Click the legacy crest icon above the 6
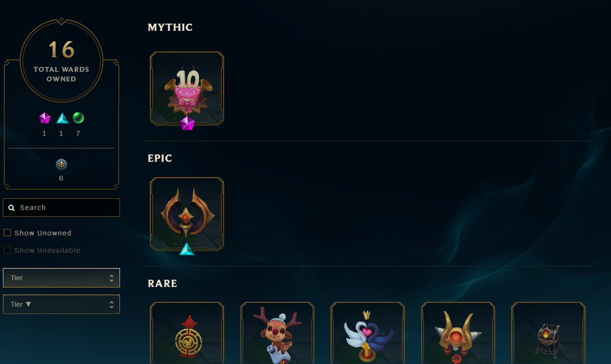This screenshot has width=611, height=364. pyautogui.click(x=61, y=164)
